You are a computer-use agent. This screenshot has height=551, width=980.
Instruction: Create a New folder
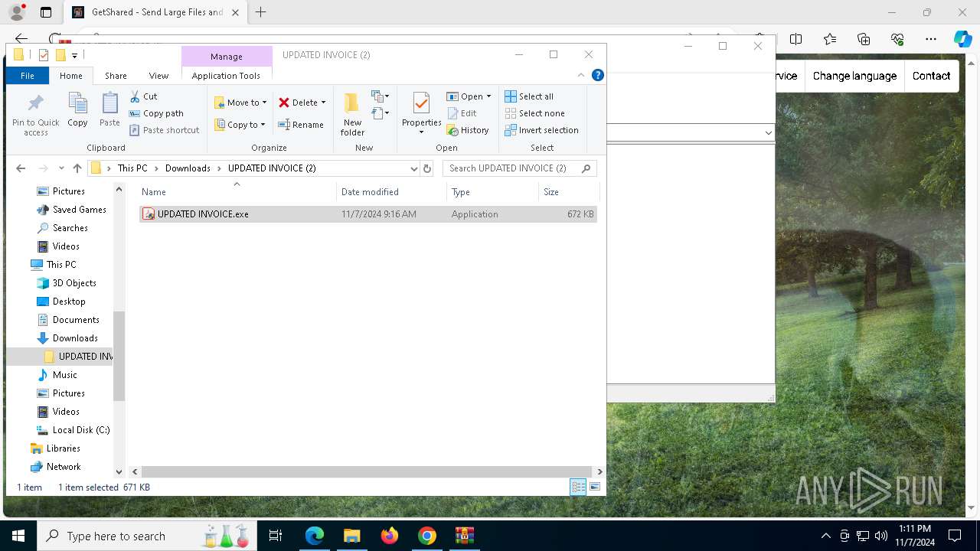click(352, 115)
